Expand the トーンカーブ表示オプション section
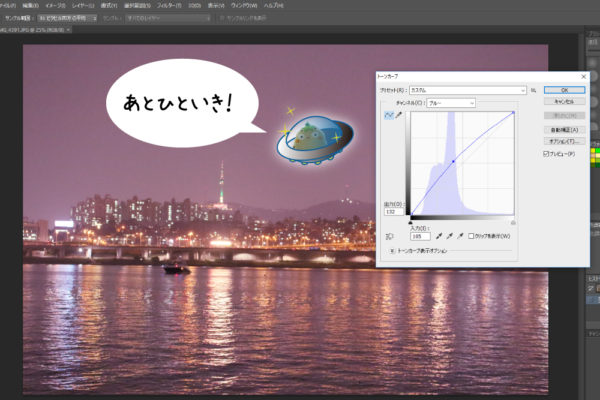The height and width of the screenshot is (400, 600). tap(392, 251)
